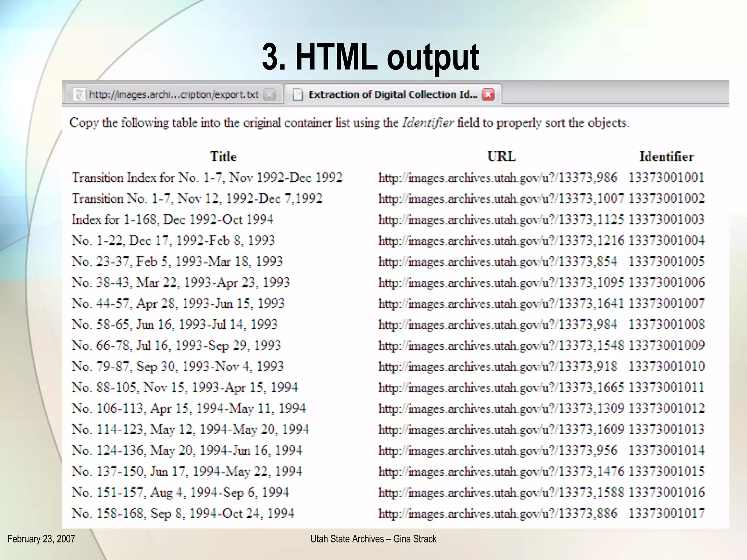Select the Extraction of Digital Collection tab

(393, 94)
